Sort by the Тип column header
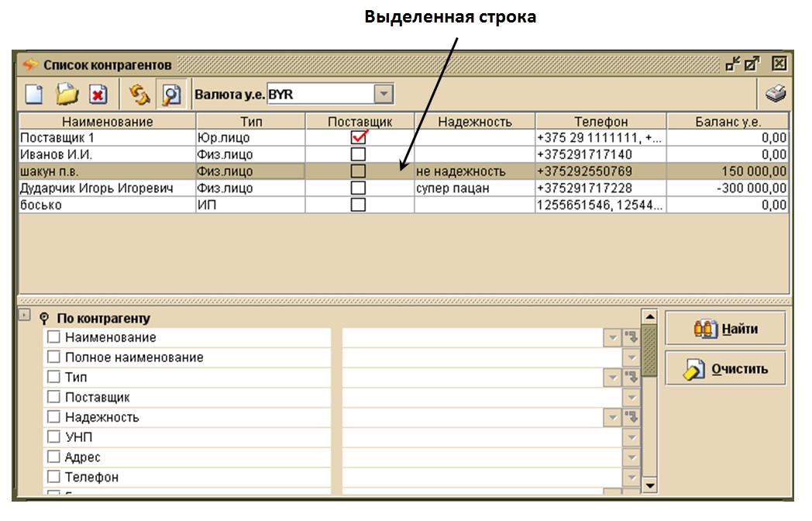Screen dimensions: 812x521 250,121
